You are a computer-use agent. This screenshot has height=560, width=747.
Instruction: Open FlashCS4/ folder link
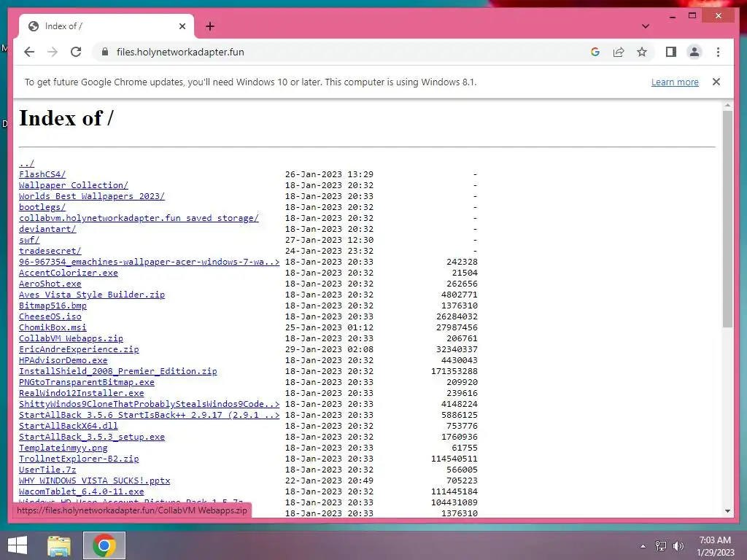click(42, 174)
